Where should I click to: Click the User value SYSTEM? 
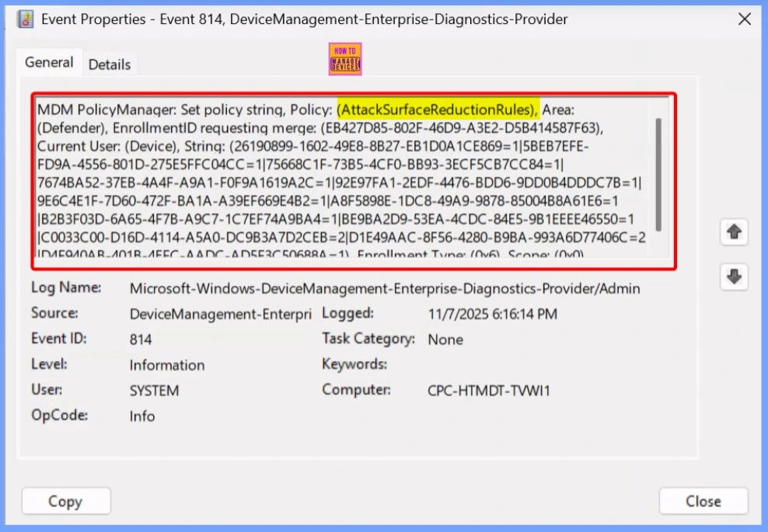[x=153, y=391]
